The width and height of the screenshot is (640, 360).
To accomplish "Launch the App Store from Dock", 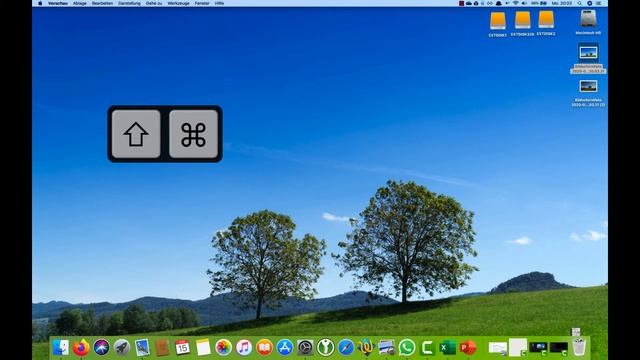I will (284, 347).
